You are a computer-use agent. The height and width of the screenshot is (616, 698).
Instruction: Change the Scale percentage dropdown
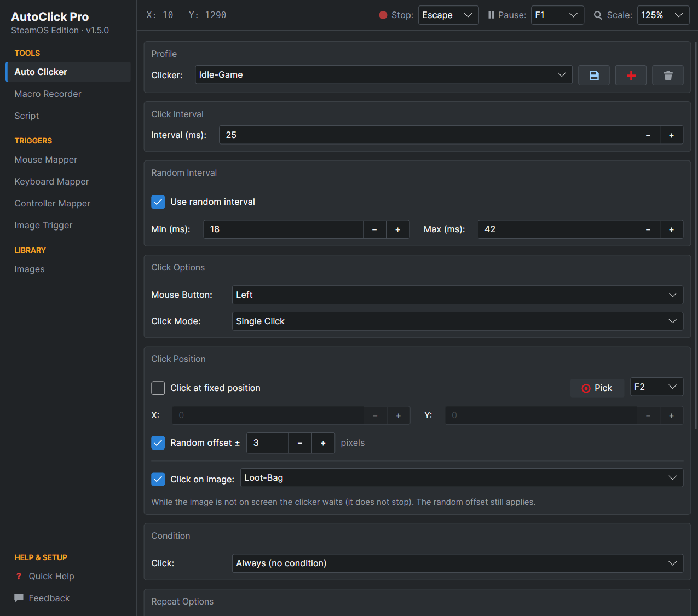coord(663,15)
